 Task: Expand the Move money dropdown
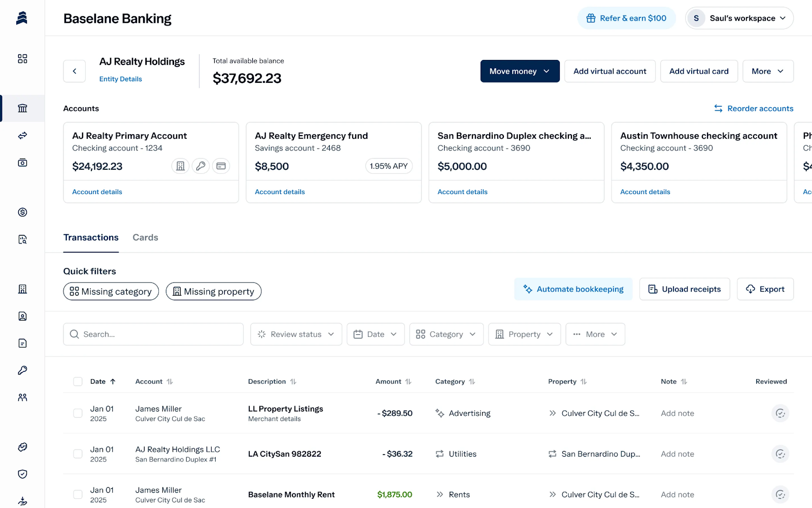point(520,71)
